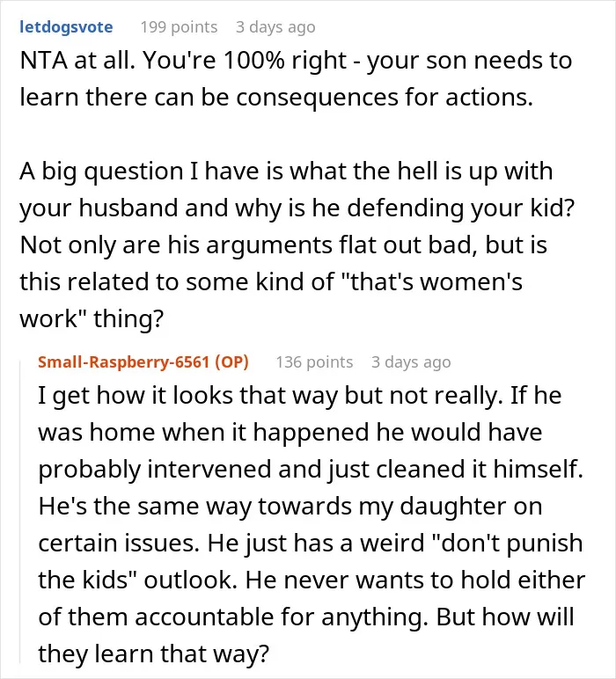Open Small-Raspberry-6561 user profile
The height and width of the screenshot is (679, 616).
123,361
